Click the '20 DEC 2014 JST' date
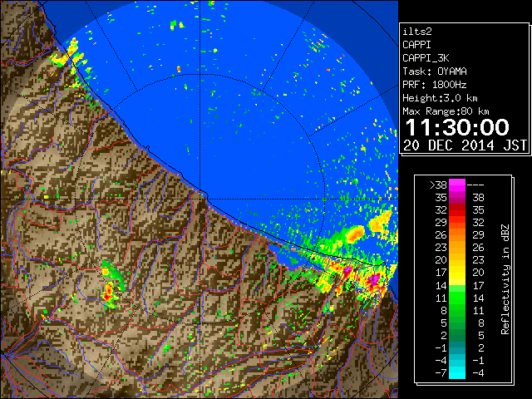This screenshot has height=399, width=532. pyautogui.click(x=465, y=145)
